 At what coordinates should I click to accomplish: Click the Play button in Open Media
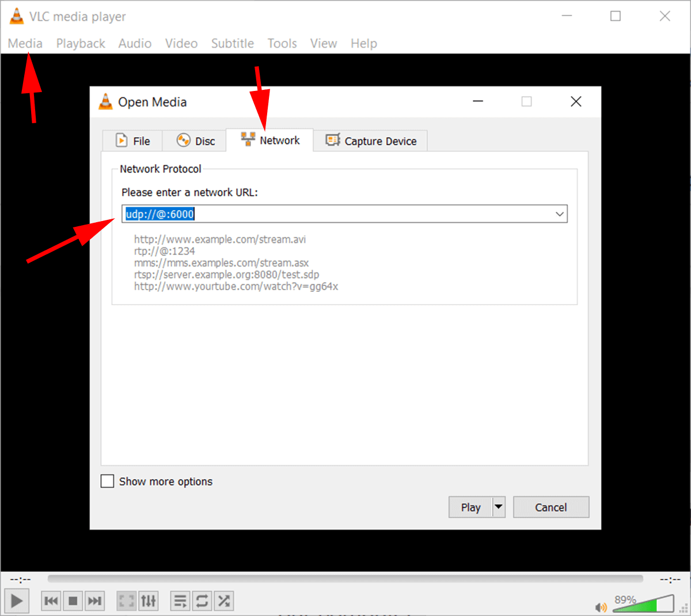click(470, 507)
